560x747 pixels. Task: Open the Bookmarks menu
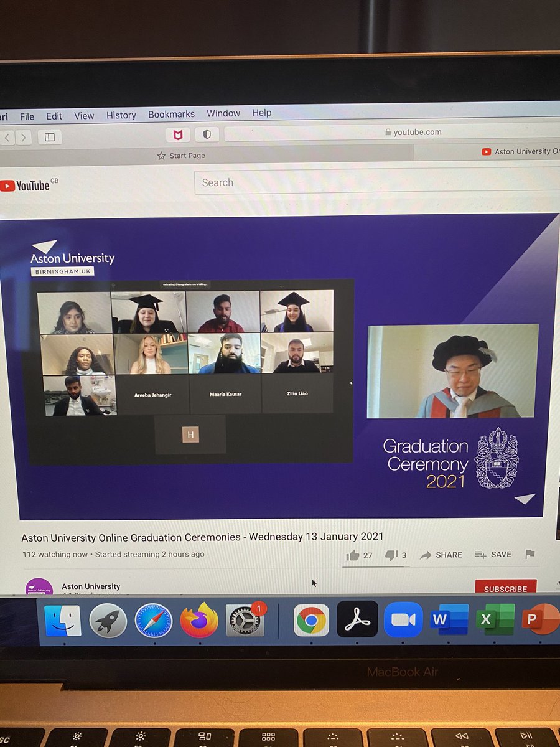tap(171, 115)
